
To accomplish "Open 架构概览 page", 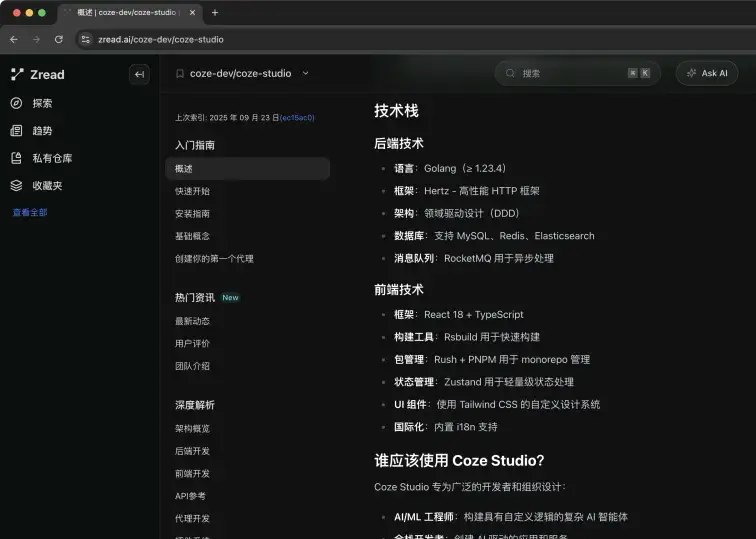I will coord(192,429).
